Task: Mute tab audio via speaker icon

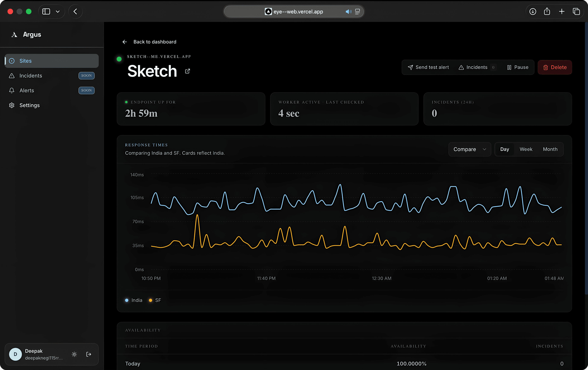Action: [349, 12]
